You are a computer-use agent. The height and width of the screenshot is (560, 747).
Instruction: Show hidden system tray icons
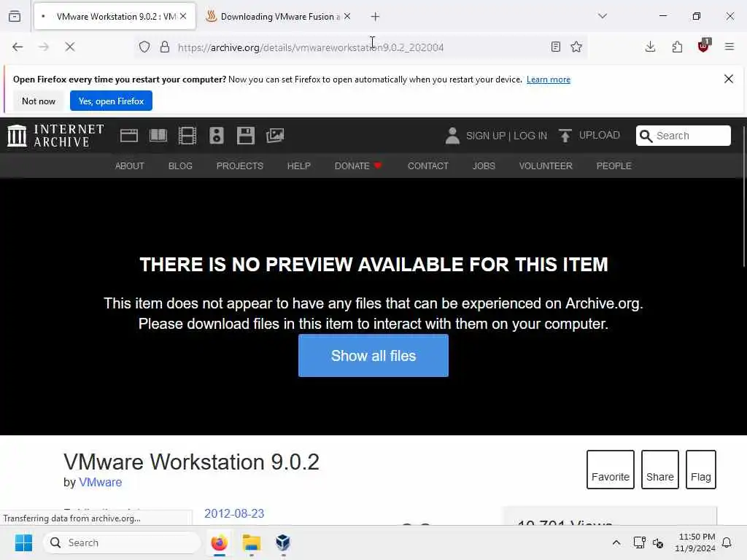[616, 542]
